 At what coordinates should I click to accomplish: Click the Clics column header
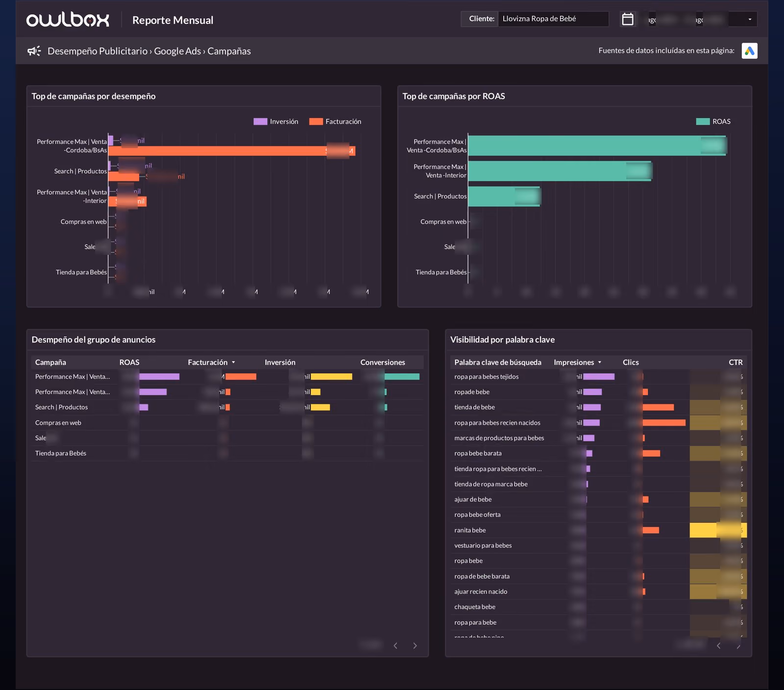(631, 362)
